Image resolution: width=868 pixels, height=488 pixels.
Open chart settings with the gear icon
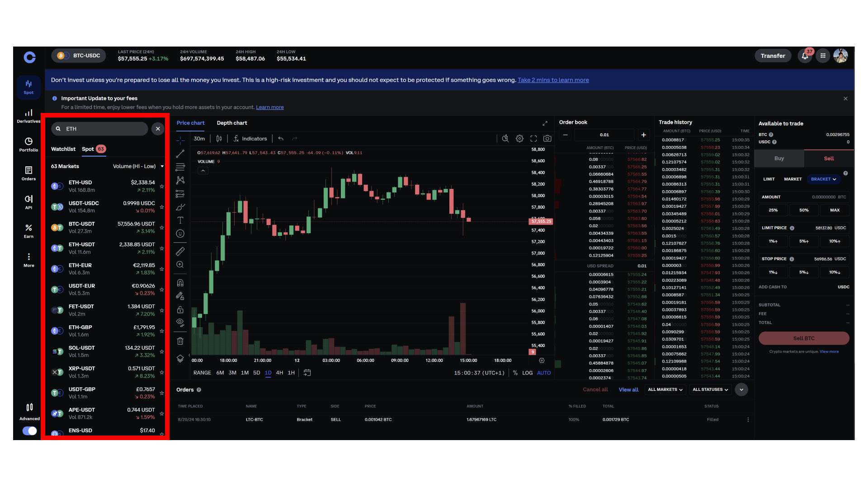pos(519,138)
